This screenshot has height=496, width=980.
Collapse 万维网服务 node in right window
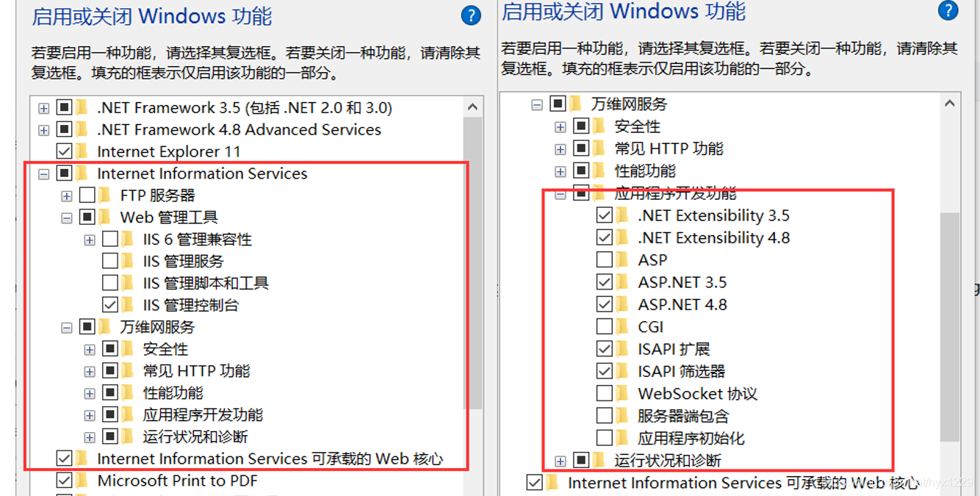click(x=537, y=104)
